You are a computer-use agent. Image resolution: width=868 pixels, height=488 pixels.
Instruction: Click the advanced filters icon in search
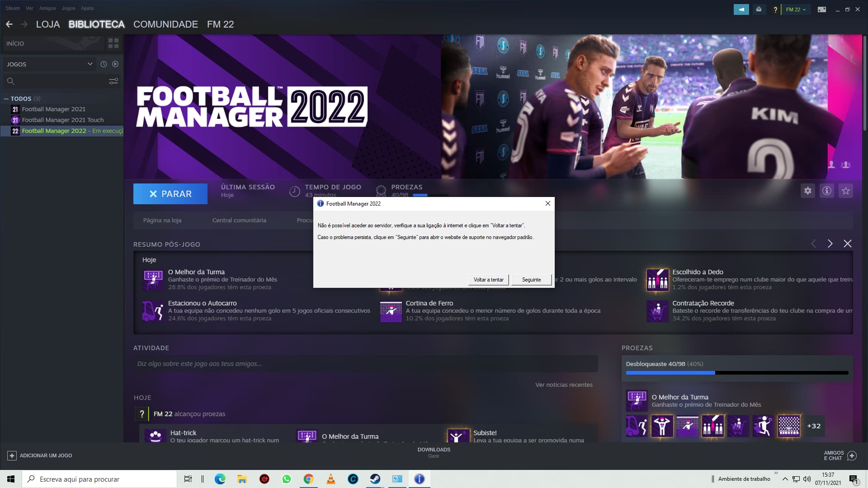point(113,81)
